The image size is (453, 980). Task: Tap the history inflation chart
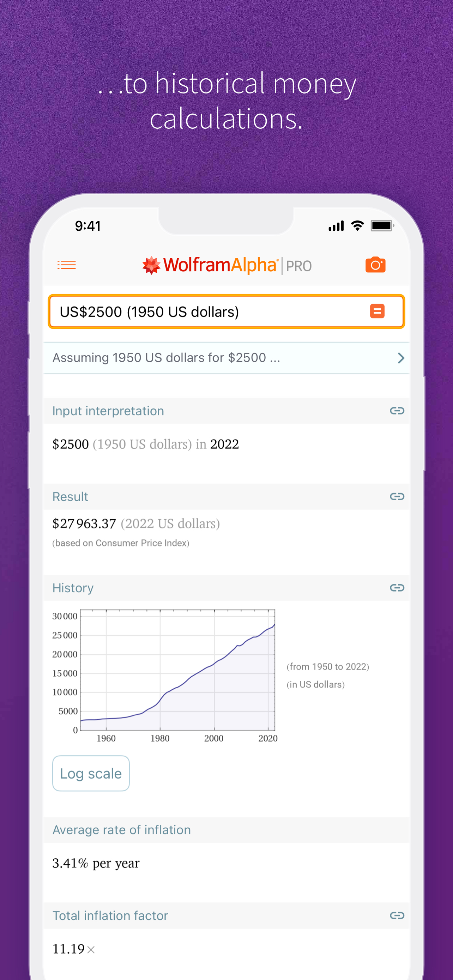pos(165,675)
